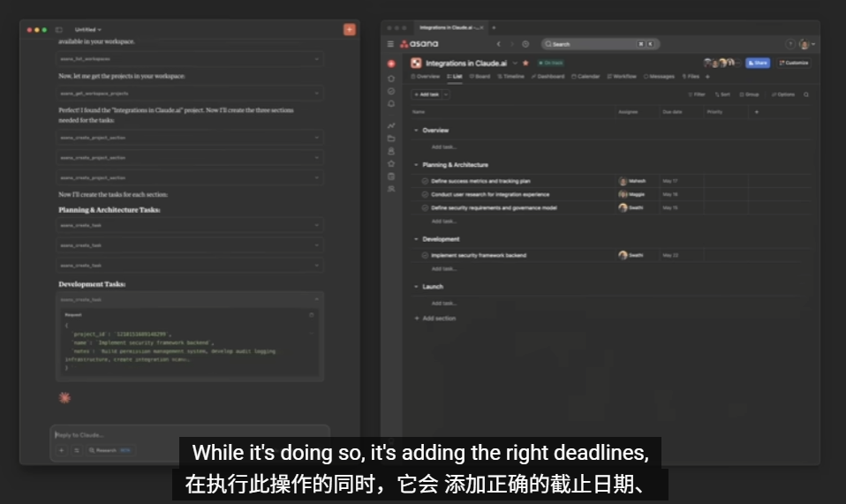Open Asana's recent history clock icon
The image size is (846, 504).
click(x=525, y=44)
